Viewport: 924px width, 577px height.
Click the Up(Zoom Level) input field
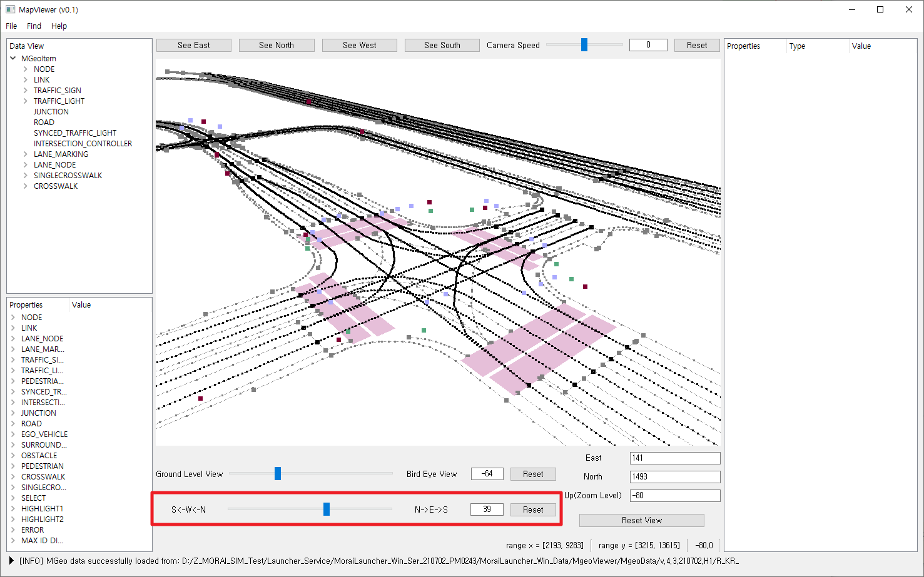point(674,496)
